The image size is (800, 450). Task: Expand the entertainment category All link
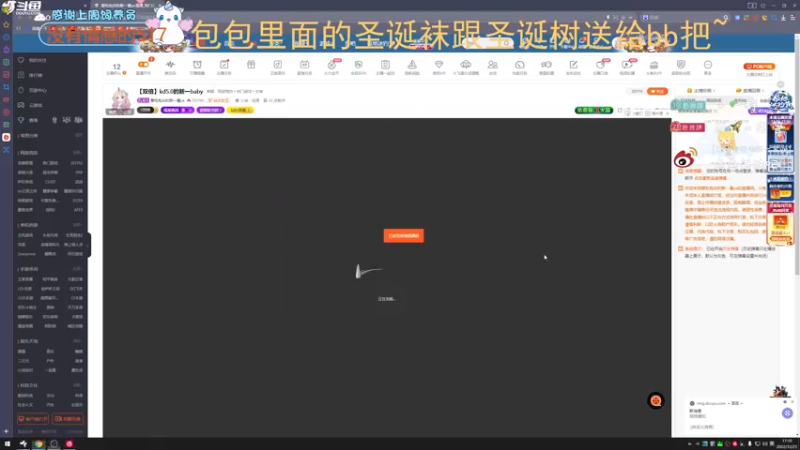coord(78,341)
